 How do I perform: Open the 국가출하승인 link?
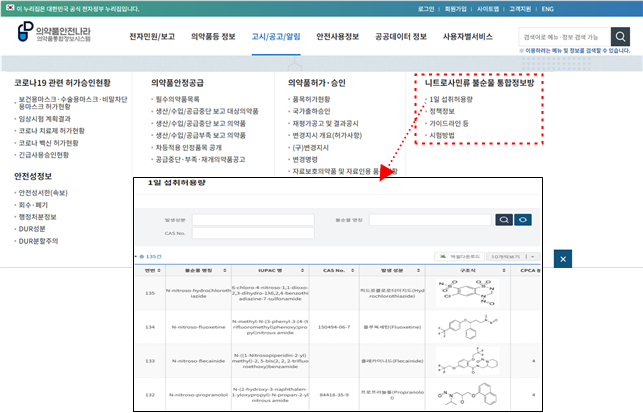[311, 111]
